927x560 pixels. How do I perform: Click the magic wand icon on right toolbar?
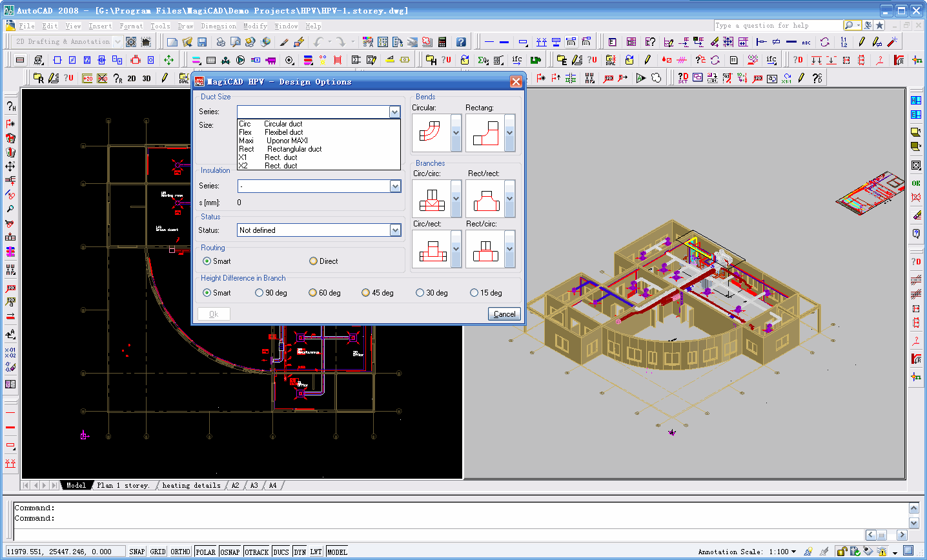[892, 42]
